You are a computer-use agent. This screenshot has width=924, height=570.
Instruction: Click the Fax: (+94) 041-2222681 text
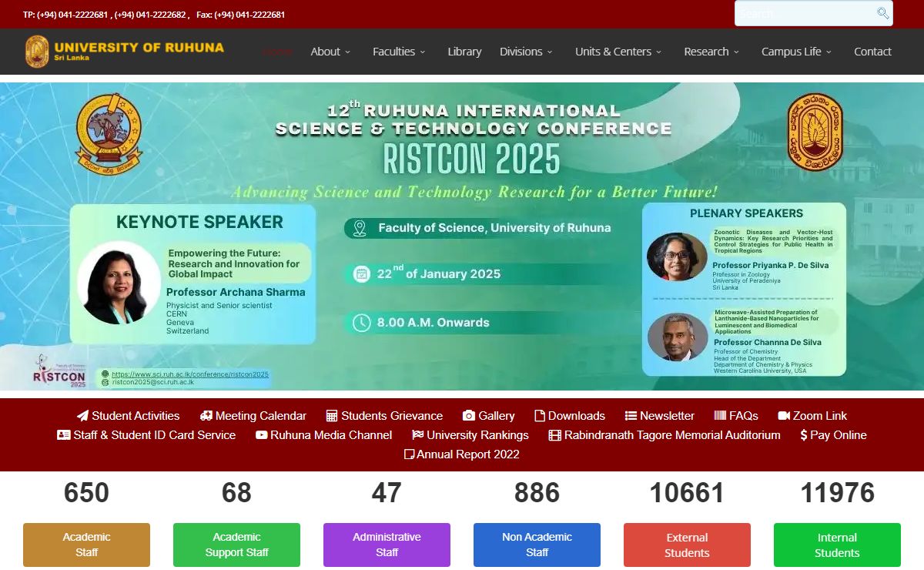click(241, 15)
